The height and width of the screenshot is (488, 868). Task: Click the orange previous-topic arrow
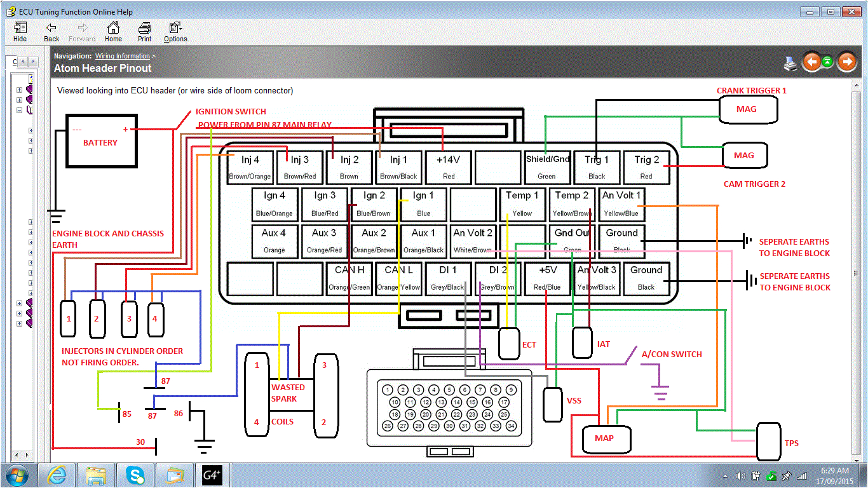tap(811, 62)
